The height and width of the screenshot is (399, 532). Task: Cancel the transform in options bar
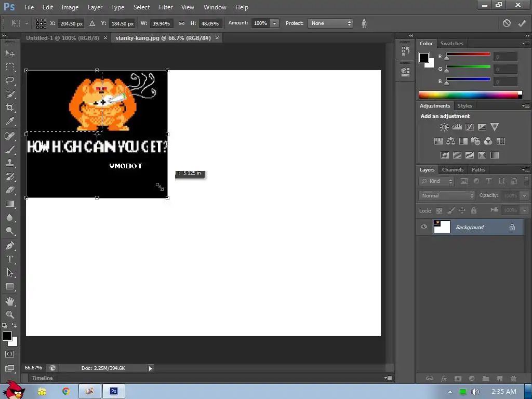coord(507,23)
